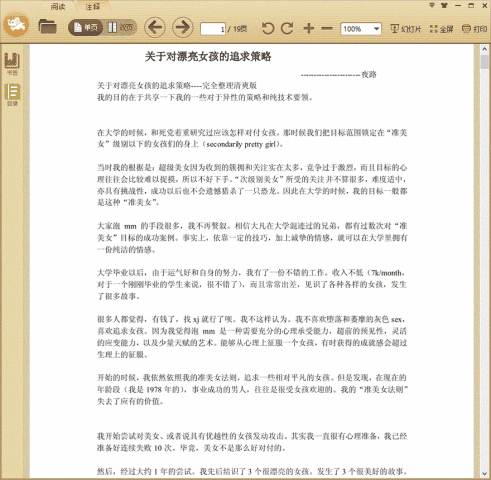Open the 书签 bookmarks sidebar panel

coord(12,64)
